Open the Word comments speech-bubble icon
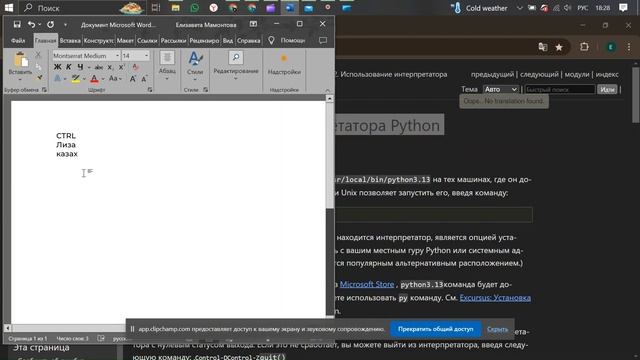The image size is (640, 360). coord(323,40)
